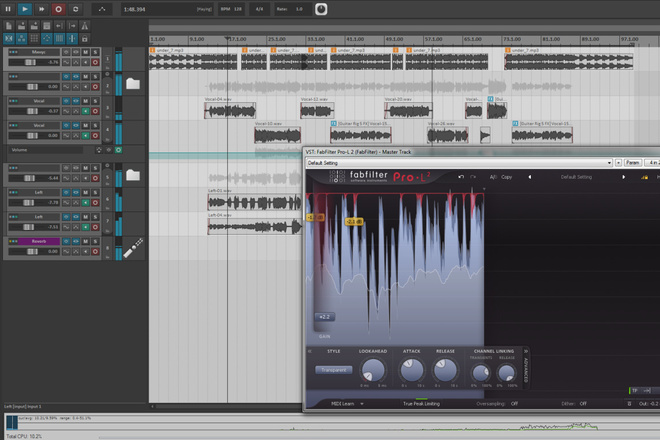Click the FabFilter undo arrow
Viewport: 660px width, 440px height.
tap(461, 177)
